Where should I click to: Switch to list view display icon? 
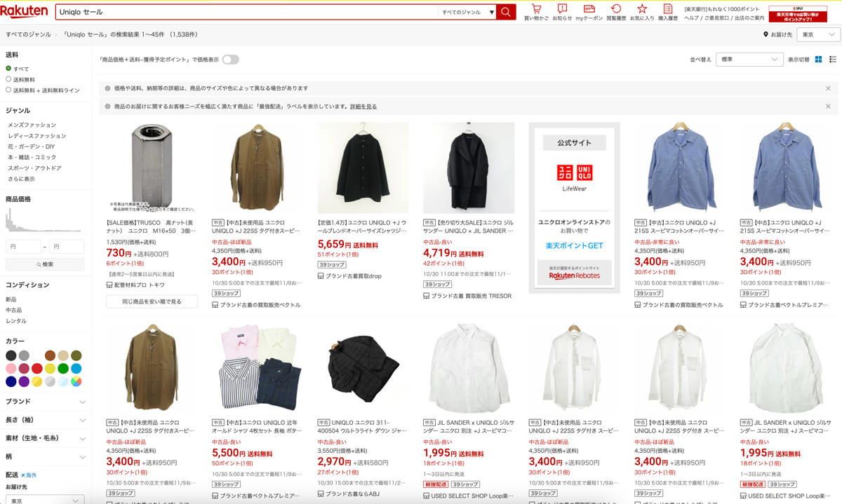[832, 60]
